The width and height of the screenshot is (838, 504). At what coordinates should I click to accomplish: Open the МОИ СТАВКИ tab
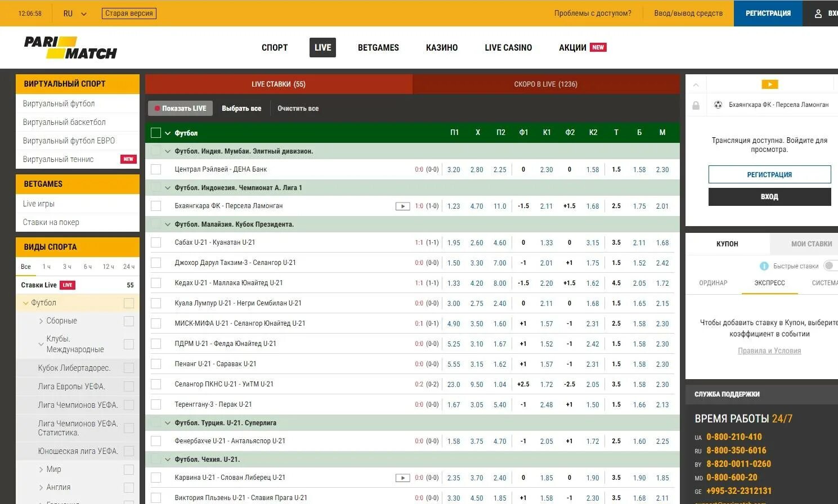tap(811, 244)
